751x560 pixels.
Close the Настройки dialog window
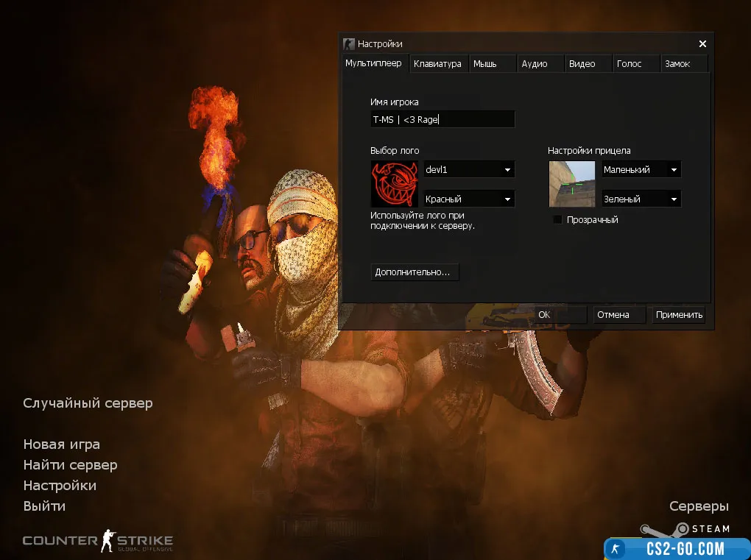click(702, 44)
